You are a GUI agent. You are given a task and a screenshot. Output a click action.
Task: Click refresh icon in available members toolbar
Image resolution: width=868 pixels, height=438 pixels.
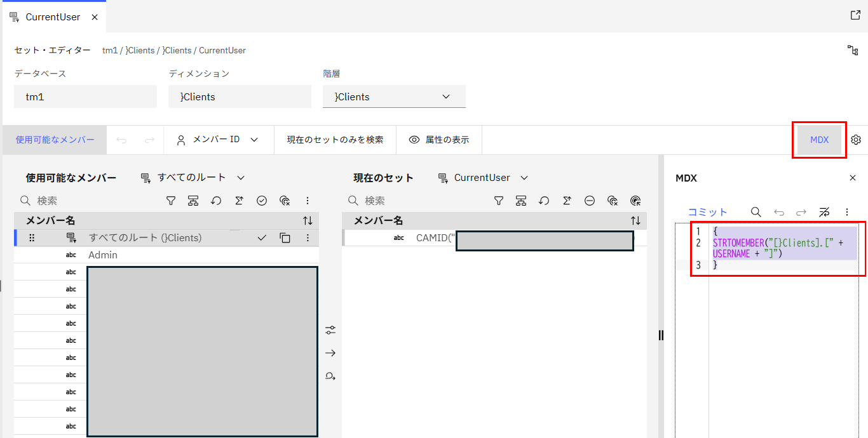pos(216,201)
